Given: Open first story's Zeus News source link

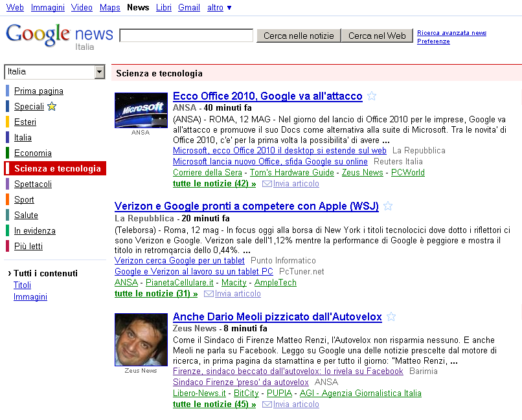Looking at the screenshot, I should tap(363, 173).
